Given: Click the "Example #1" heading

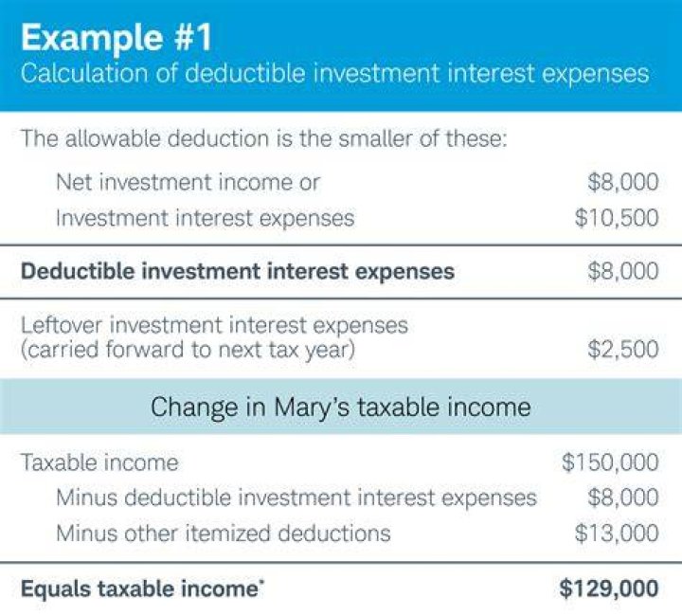Looking at the screenshot, I should (x=117, y=37).
